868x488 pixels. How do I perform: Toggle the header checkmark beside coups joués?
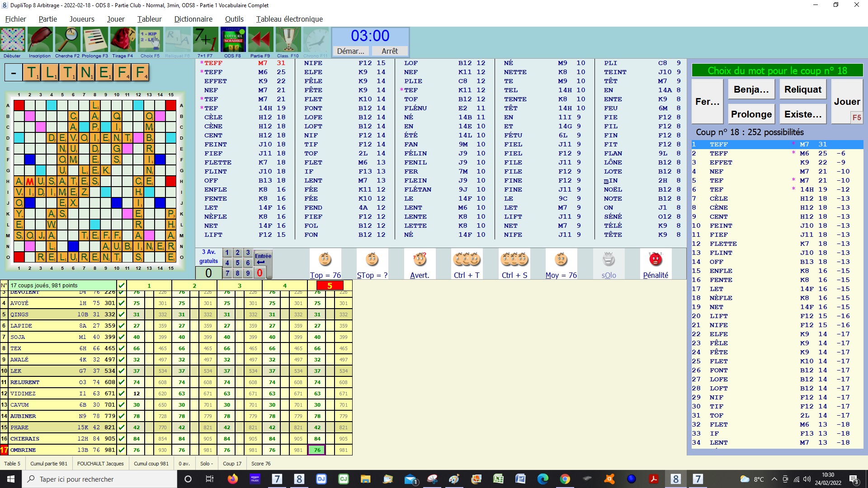click(x=121, y=286)
